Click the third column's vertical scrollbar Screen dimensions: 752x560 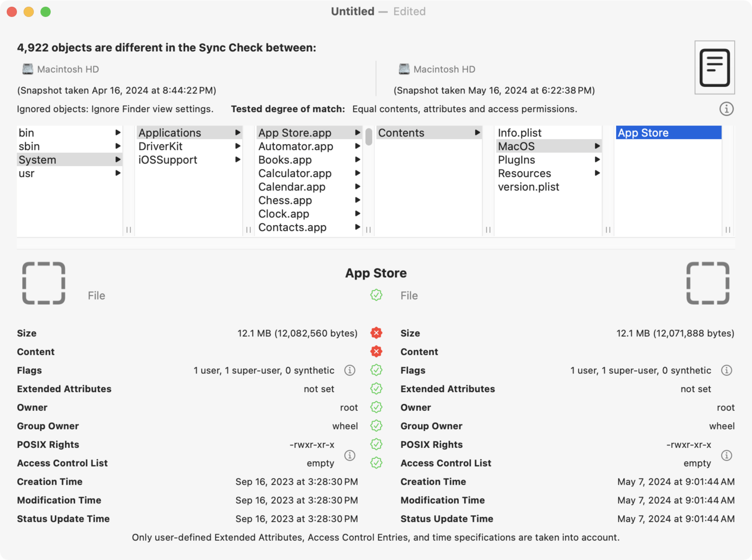pos(369,137)
